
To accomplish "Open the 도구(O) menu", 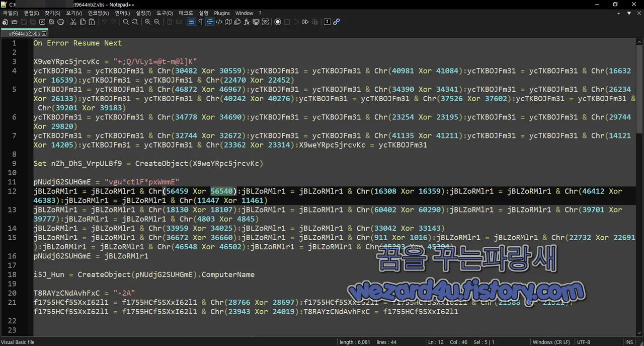I will click(x=165, y=13).
